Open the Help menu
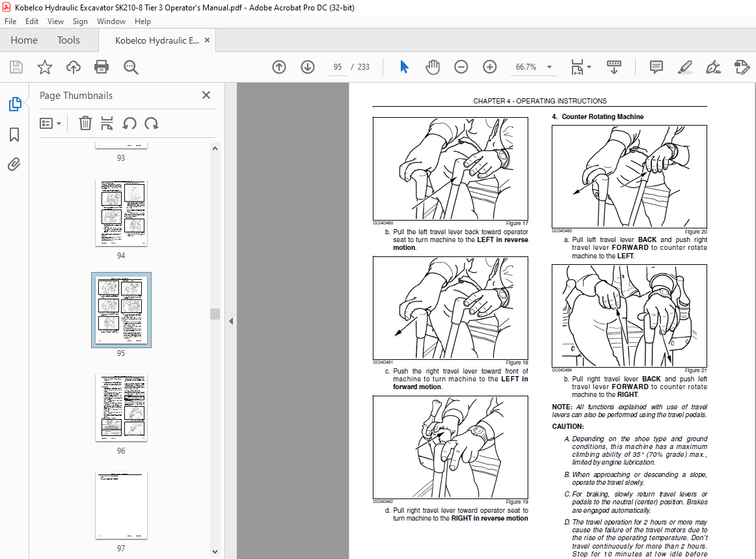This screenshot has width=756, height=559. 142,21
